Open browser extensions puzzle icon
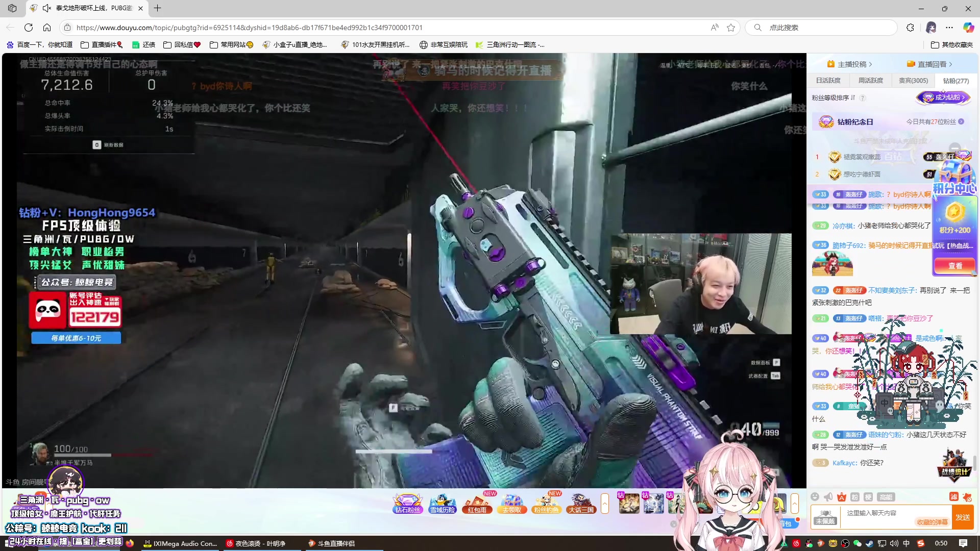Screen dimensions: 980x551 point(910,28)
